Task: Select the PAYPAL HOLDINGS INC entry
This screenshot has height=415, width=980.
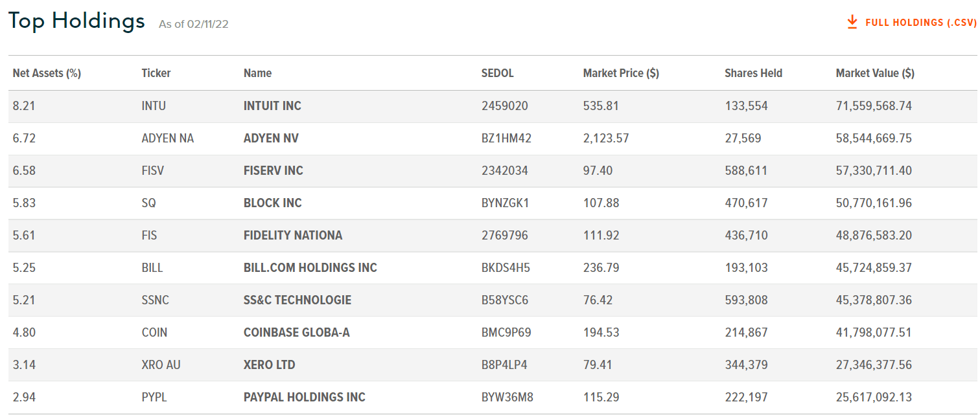Action: [303, 397]
